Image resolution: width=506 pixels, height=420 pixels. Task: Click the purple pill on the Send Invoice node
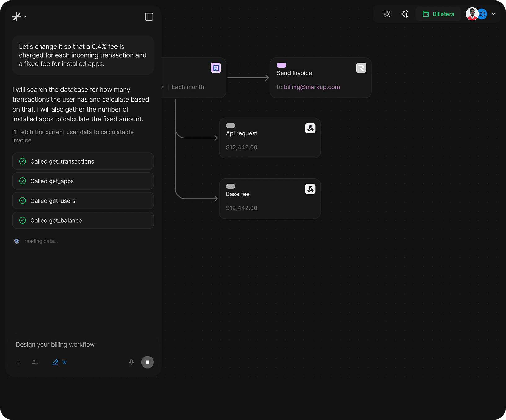tap(281, 65)
